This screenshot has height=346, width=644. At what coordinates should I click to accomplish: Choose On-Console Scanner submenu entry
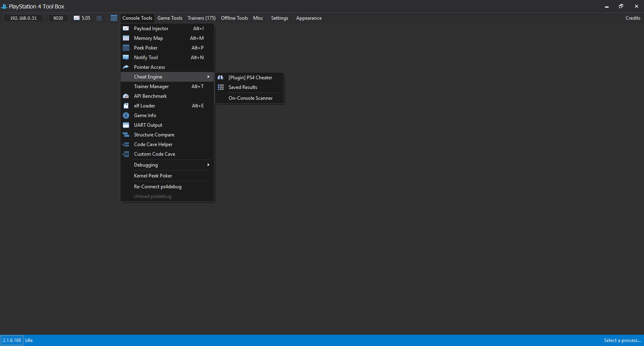250,98
